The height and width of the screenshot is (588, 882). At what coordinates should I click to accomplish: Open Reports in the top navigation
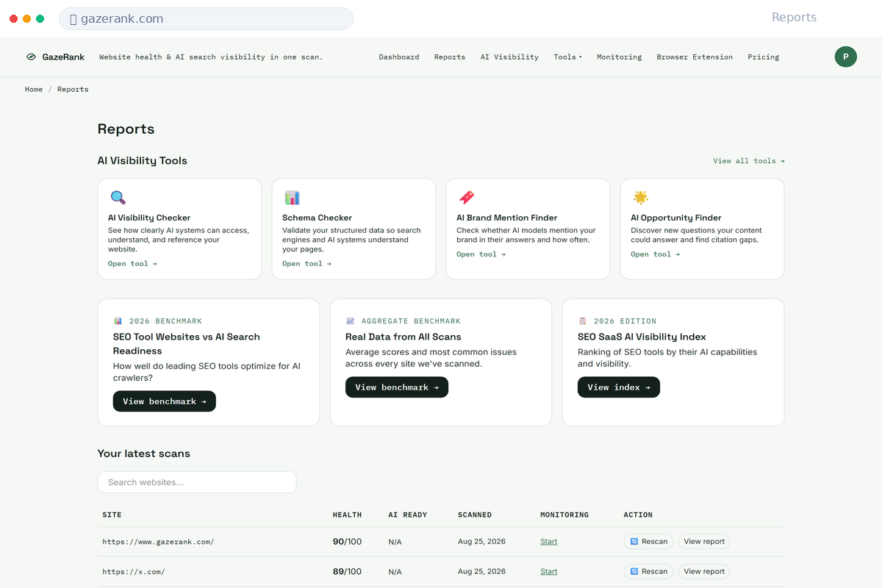[450, 57]
